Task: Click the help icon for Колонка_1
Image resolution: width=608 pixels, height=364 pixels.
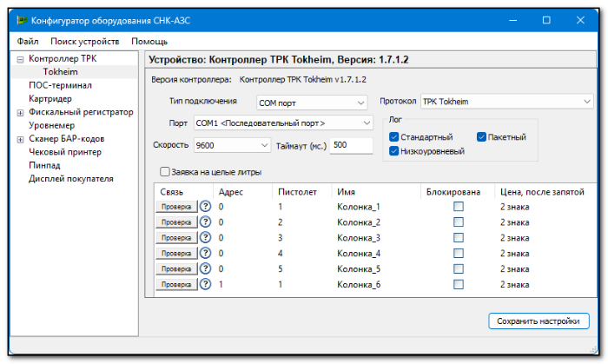Action: (x=205, y=207)
